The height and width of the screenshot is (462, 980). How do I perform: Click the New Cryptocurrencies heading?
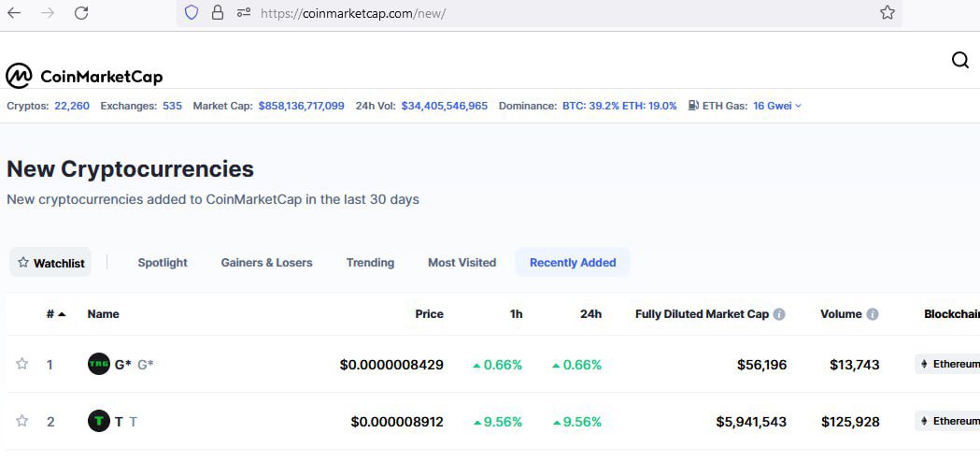tap(130, 169)
